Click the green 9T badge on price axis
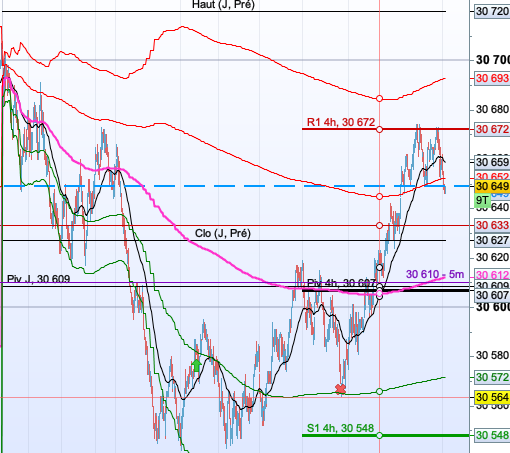Screen dimensions: 510x453 point(482,200)
